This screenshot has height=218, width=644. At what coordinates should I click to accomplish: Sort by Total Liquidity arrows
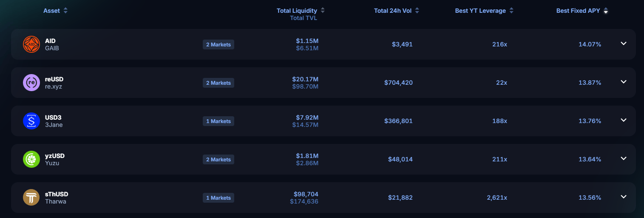click(323, 11)
